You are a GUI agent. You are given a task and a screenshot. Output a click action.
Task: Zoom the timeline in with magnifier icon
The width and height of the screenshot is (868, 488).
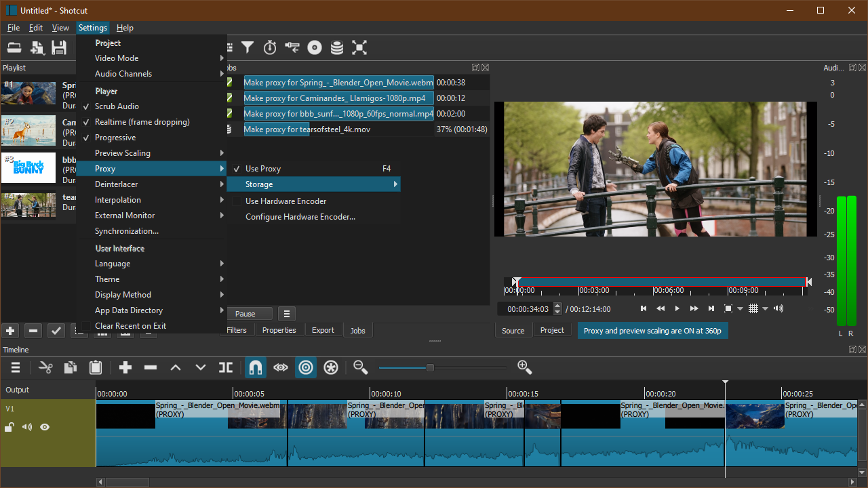[525, 367]
